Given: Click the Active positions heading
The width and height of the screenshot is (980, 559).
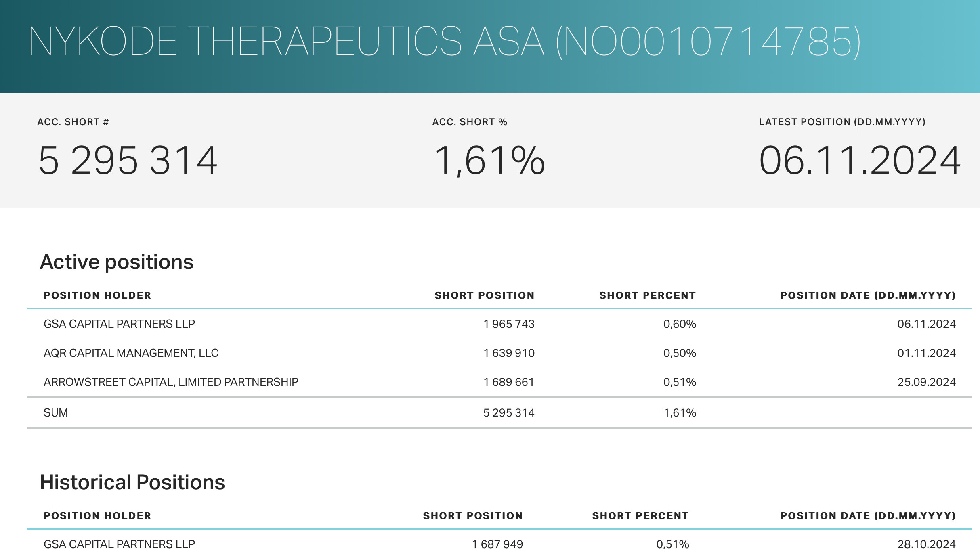Looking at the screenshot, I should tap(117, 262).
